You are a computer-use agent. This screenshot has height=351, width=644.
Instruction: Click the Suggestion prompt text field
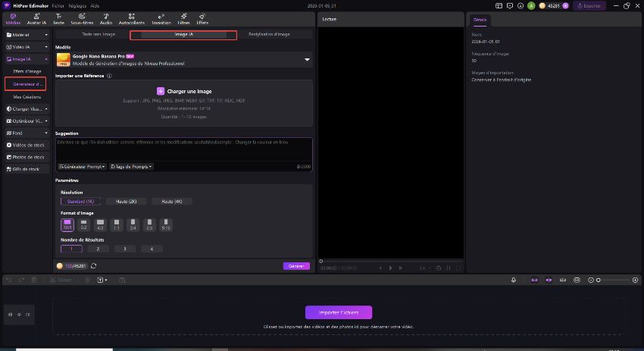183,149
